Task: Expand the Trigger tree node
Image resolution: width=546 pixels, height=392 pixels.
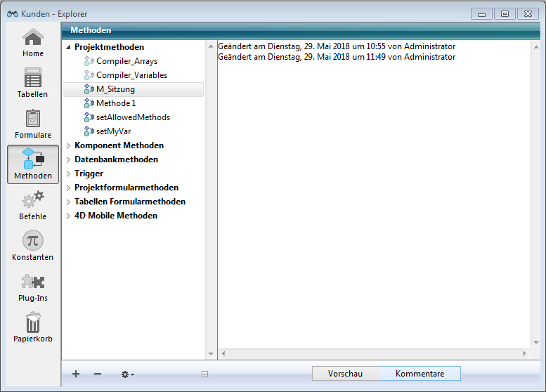Action: (68, 174)
